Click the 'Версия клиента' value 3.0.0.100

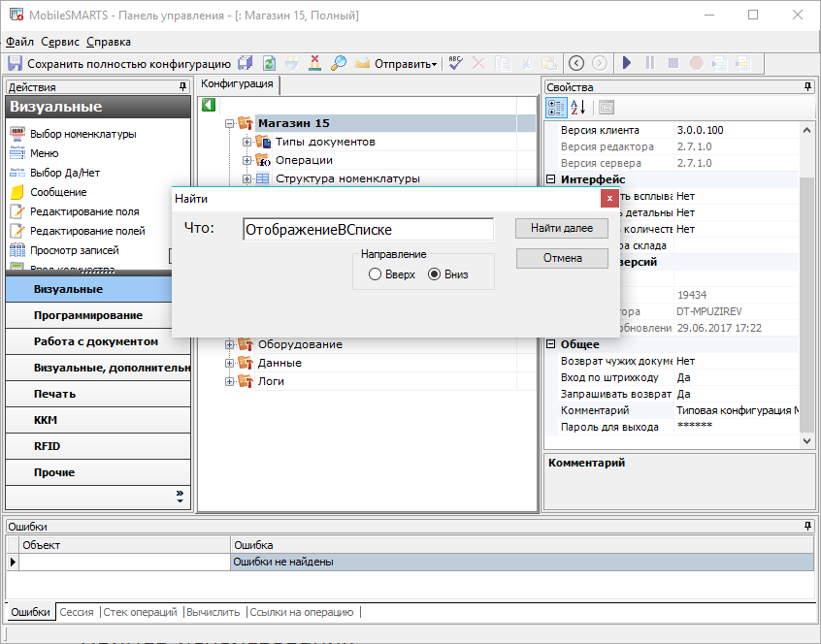(x=700, y=130)
